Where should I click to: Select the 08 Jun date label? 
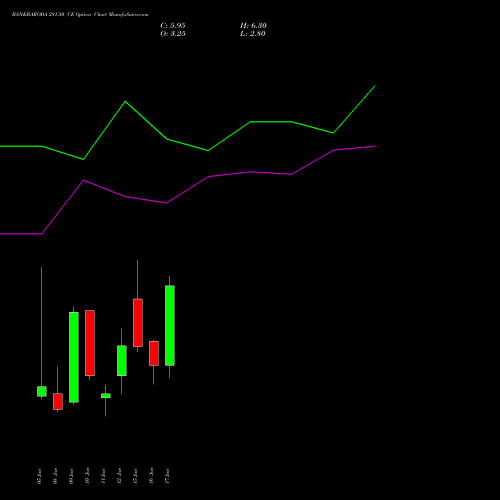coord(55,476)
